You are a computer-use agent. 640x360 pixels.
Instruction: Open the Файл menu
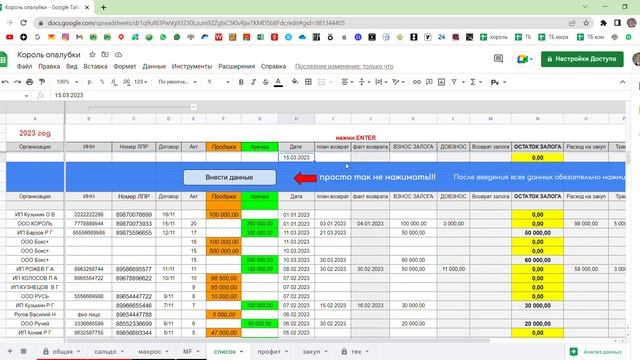[x=24, y=66]
